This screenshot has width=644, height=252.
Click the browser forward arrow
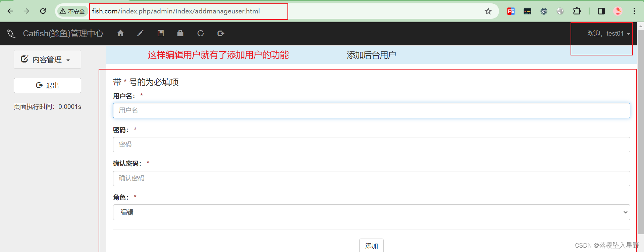pyautogui.click(x=26, y=11)
